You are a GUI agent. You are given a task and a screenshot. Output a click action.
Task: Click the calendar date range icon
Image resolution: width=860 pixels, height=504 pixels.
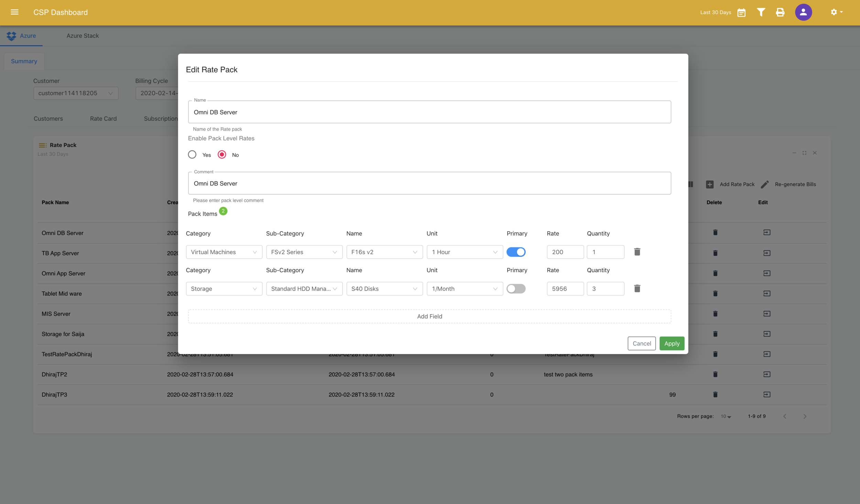point(741,13)
